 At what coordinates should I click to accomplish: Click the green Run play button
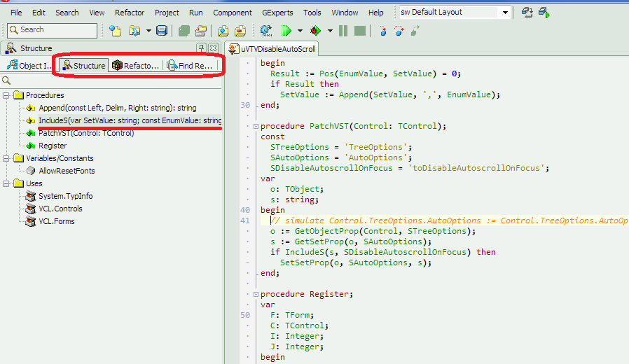click(x=286, y=31)
